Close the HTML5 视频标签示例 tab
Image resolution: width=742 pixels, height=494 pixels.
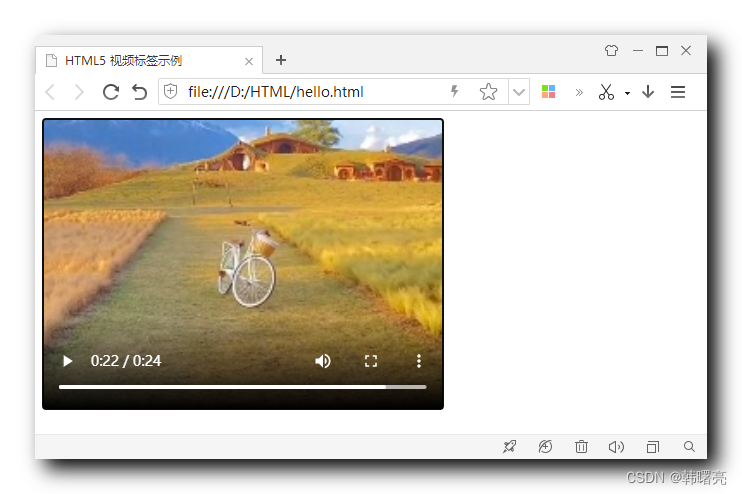249,62
